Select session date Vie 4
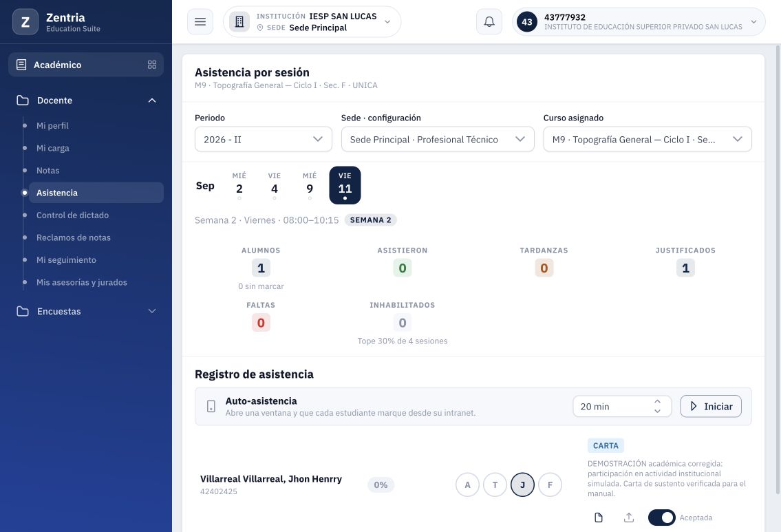The width and height of the screenshot is (781, 532). click(275, 185)
